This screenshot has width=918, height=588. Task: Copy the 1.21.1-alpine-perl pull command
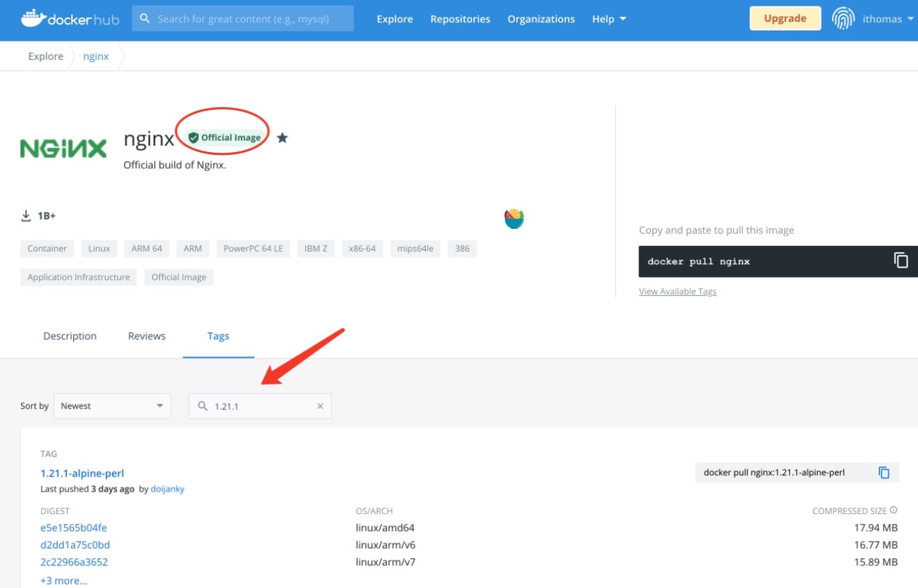click(884, 473)
